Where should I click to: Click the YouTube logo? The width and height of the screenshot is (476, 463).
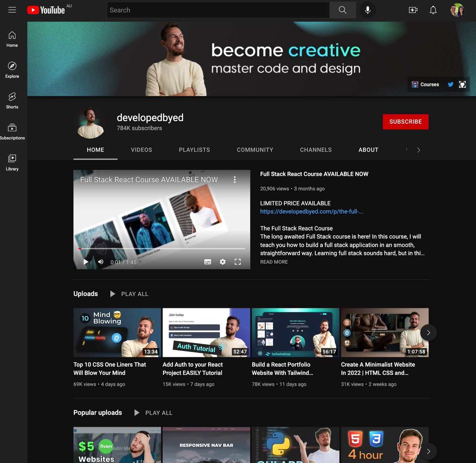point(46,10)
